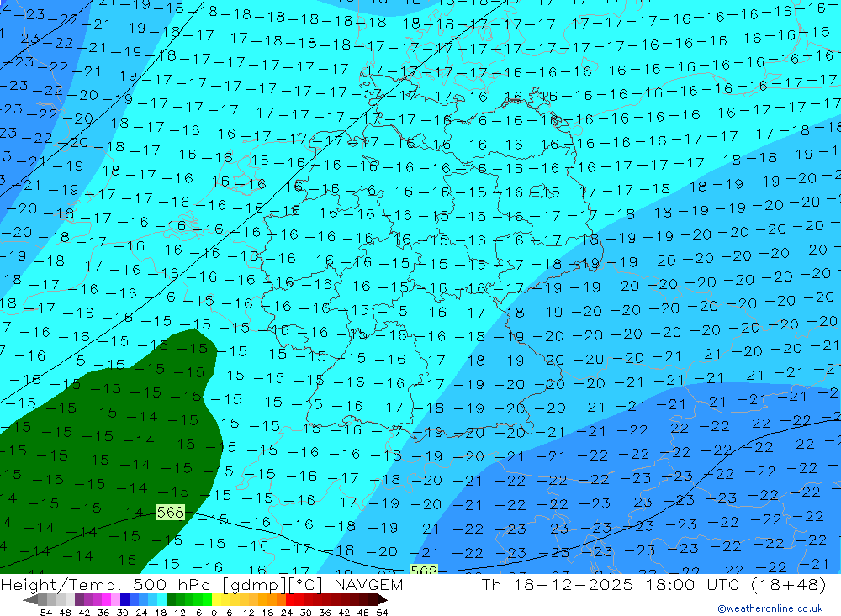Click the 568 contour label at the bottom edge
841x616 pixels.
[424, 571]
